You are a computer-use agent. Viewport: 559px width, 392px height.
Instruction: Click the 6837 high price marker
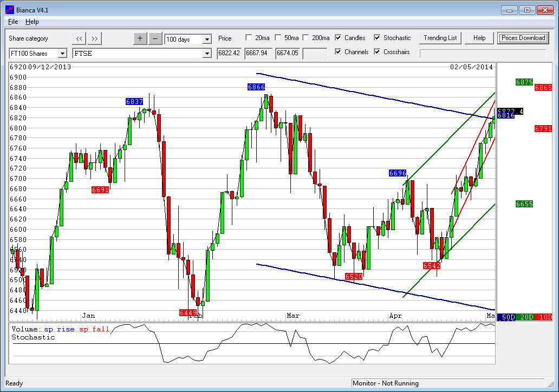coord(134,101)
